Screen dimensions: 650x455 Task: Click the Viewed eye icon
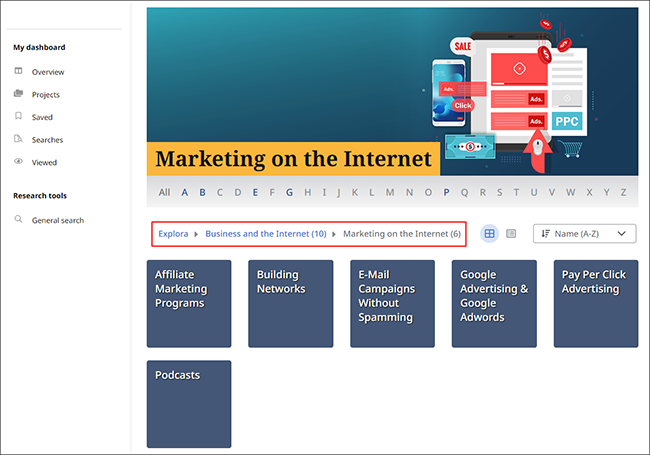pyautogui.click(x=18, y=161)
